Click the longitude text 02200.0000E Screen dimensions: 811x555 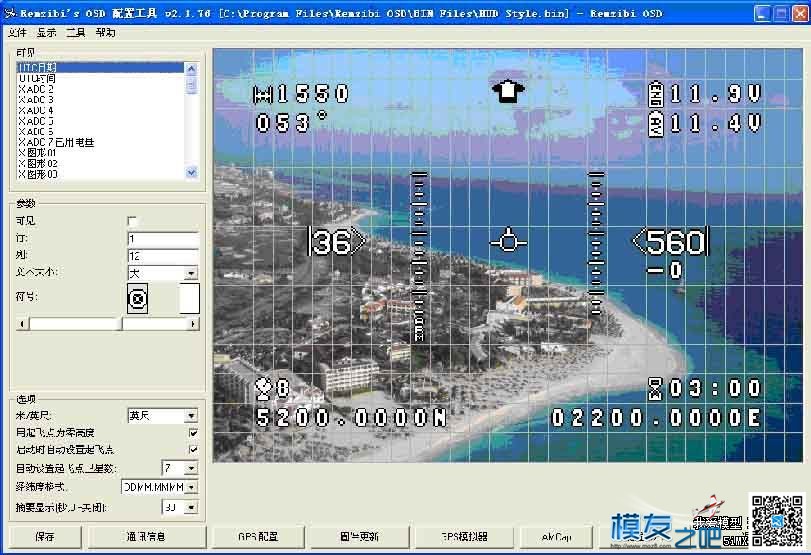656,418
